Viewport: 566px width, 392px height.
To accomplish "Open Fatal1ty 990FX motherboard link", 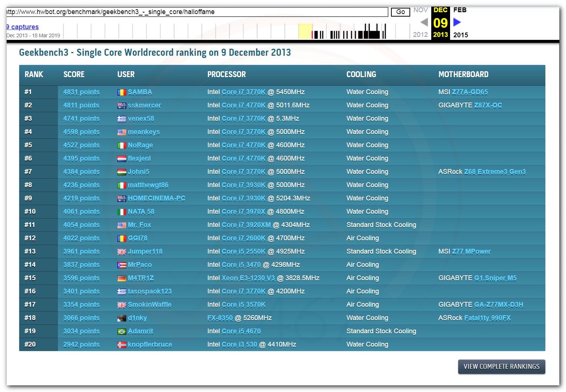I will [x=487, y=318].
